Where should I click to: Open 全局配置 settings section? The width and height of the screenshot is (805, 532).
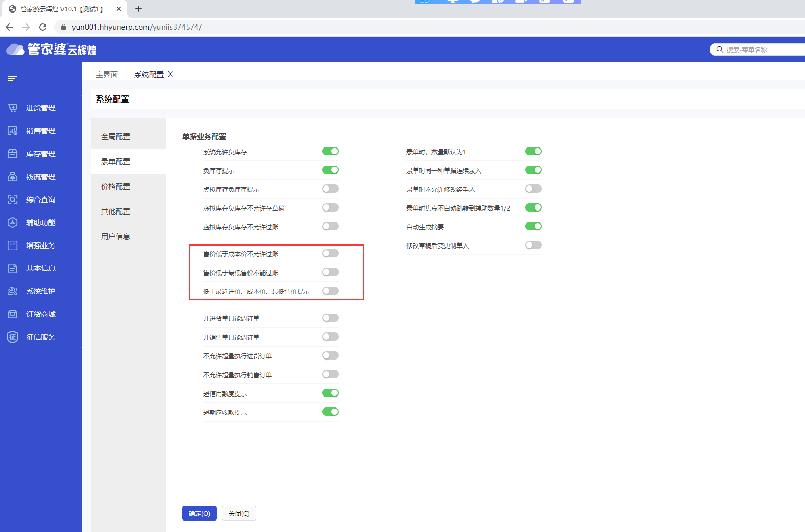click(128, 137)
